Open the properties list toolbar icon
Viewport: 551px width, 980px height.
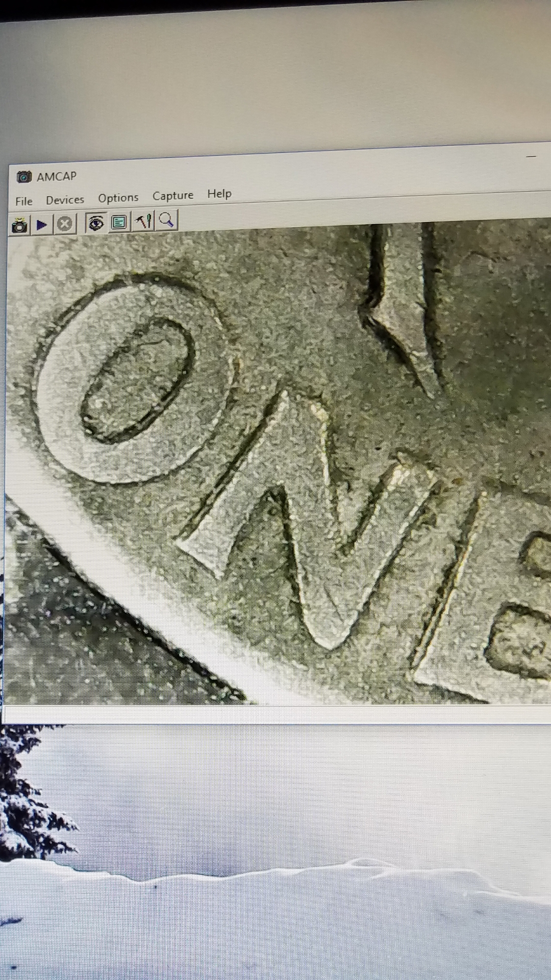coord(119,222)
